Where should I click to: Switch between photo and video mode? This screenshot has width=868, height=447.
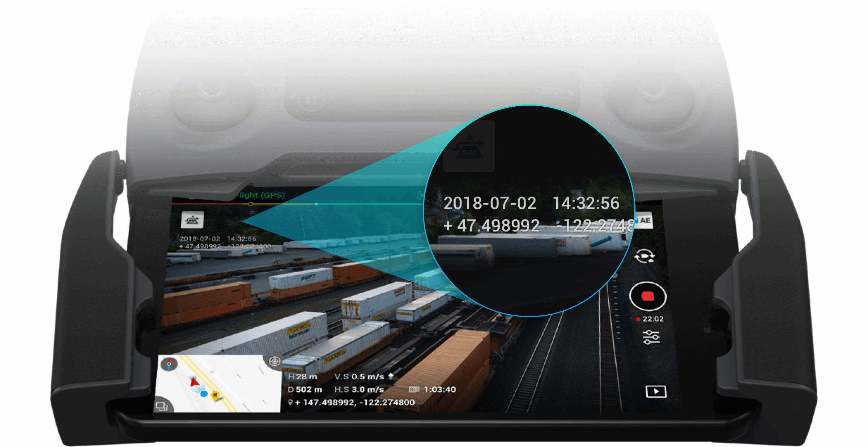tap(644, 256)
